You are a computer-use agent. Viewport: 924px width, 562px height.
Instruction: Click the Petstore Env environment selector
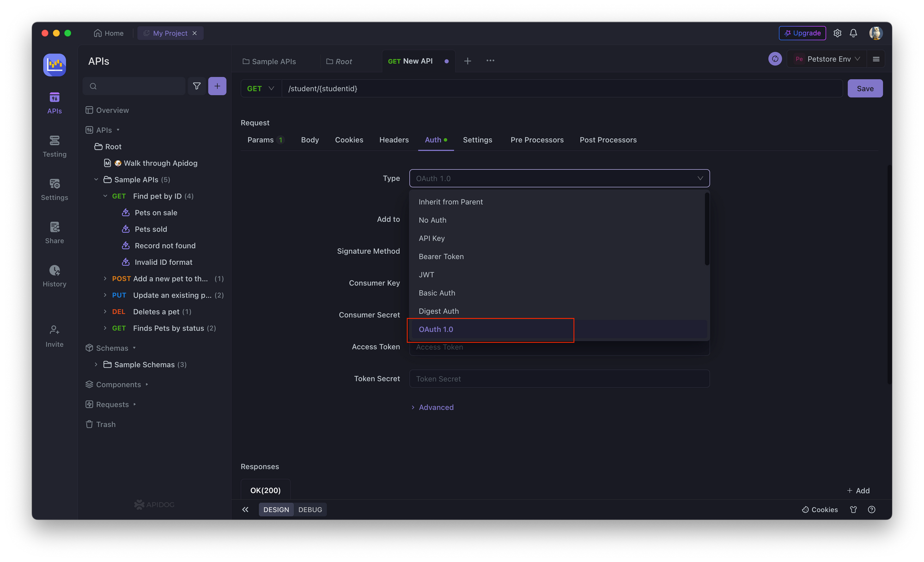(827, 59)
